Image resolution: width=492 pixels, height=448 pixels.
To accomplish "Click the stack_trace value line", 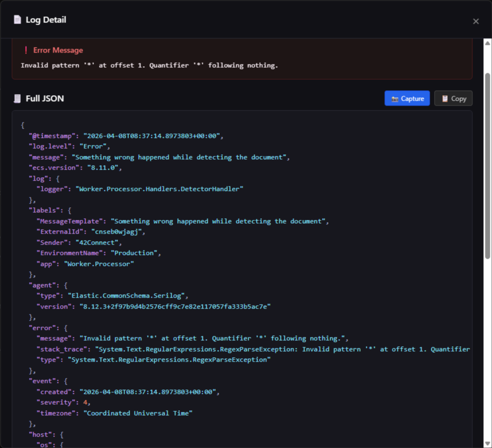I will click(x=283, y=349).
